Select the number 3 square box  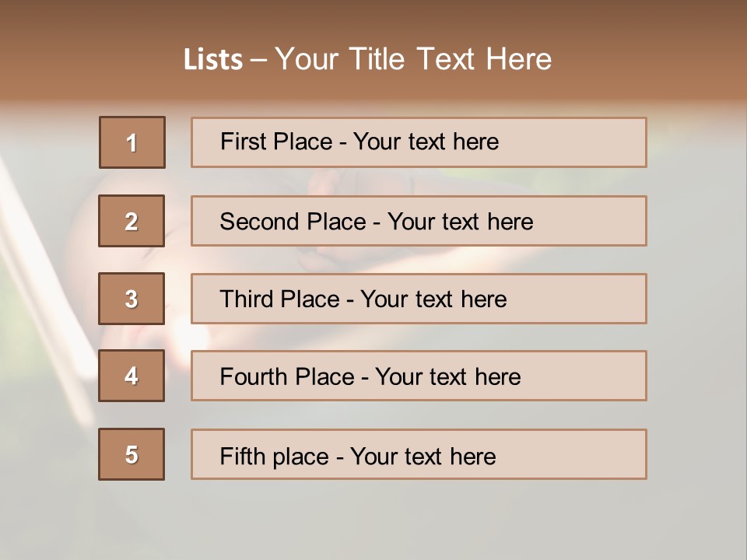(x=132, y=299)
